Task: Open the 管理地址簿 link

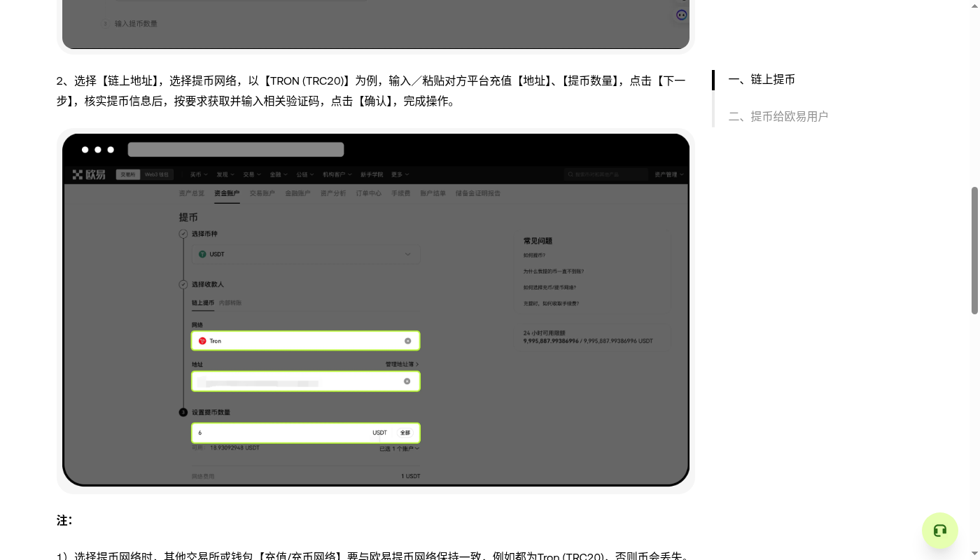Action: [402, 365]
